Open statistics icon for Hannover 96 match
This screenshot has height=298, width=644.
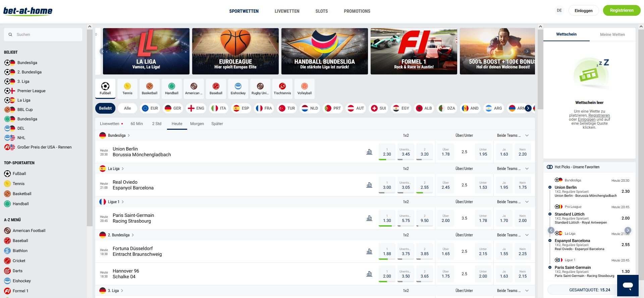[x=369, y=274]
